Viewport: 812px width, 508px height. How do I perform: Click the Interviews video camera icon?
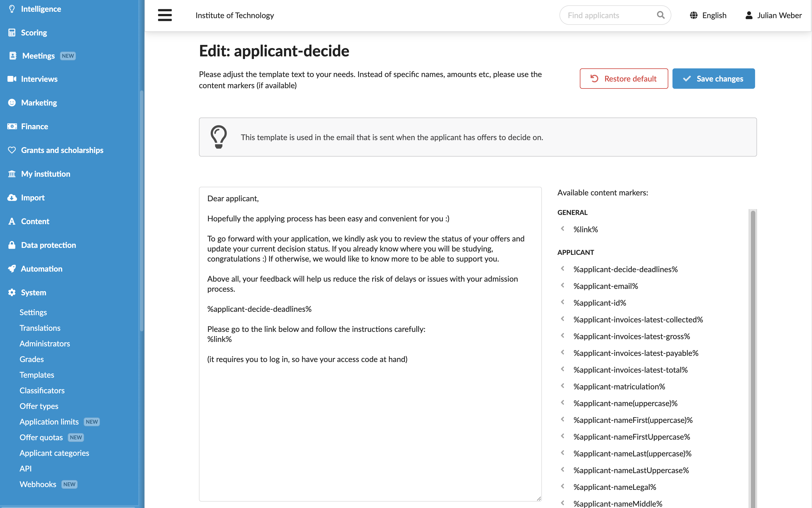pos(12,79)
